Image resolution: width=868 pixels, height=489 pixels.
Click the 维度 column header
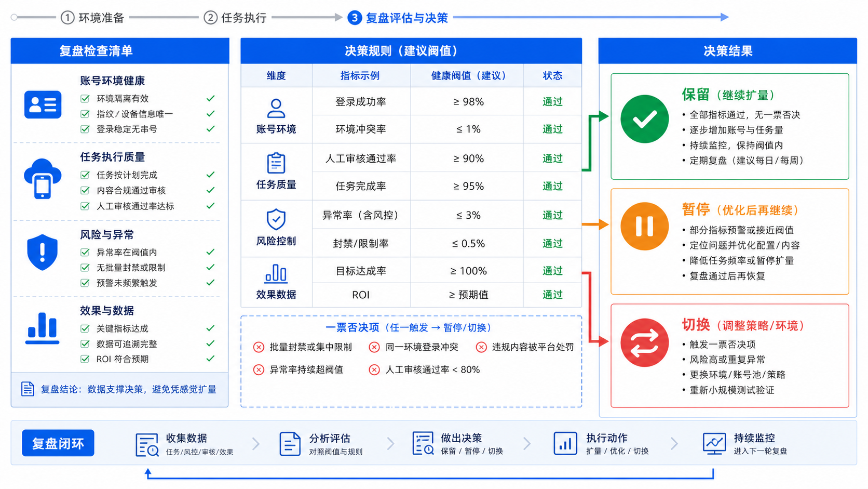click(276, 76)
